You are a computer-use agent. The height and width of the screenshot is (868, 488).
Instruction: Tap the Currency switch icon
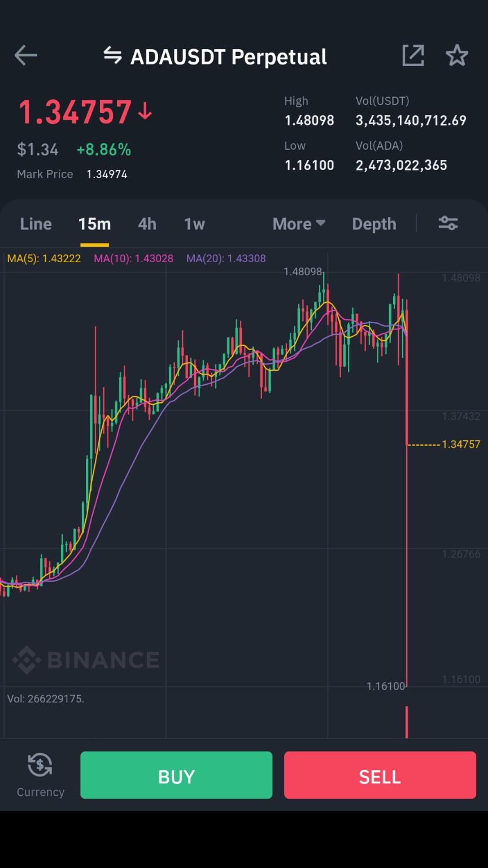[40, 765]
